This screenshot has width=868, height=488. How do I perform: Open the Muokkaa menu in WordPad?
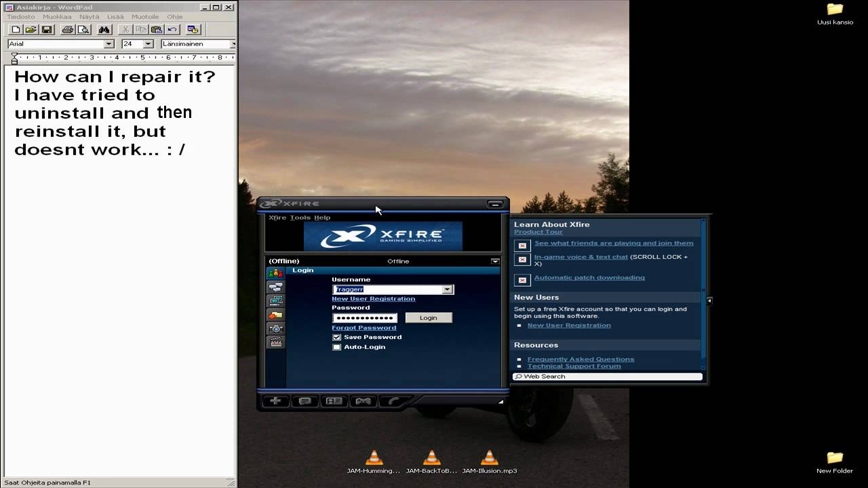pos(57,17)
